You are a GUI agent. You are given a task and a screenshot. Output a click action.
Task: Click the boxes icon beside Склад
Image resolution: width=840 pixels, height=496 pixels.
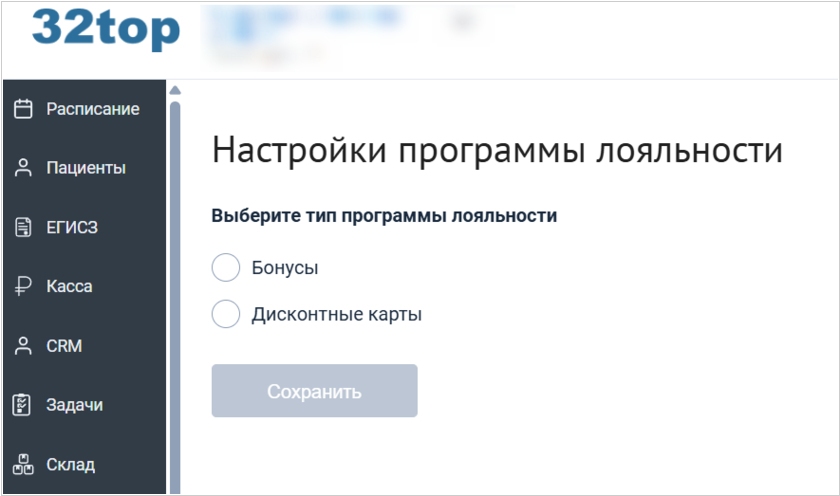click(23, 464)
